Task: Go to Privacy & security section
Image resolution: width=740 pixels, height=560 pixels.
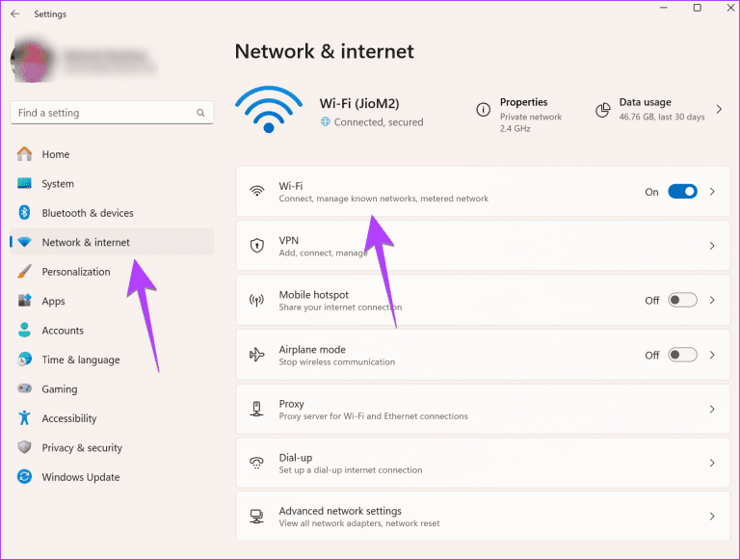Action: [82, 448]
